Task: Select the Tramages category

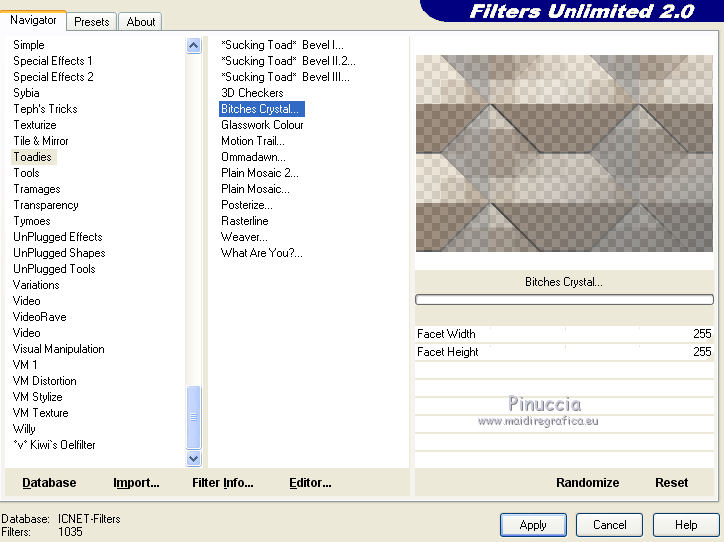Action: tap(36, 189)
